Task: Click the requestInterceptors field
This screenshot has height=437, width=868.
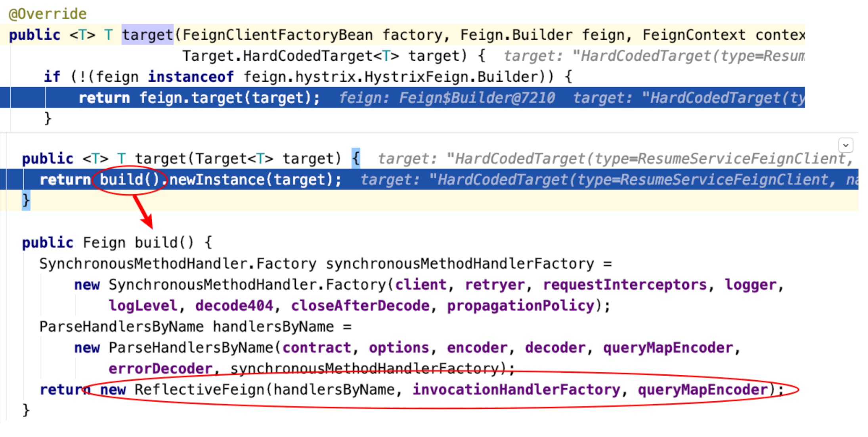Action: tap(625, 285)
